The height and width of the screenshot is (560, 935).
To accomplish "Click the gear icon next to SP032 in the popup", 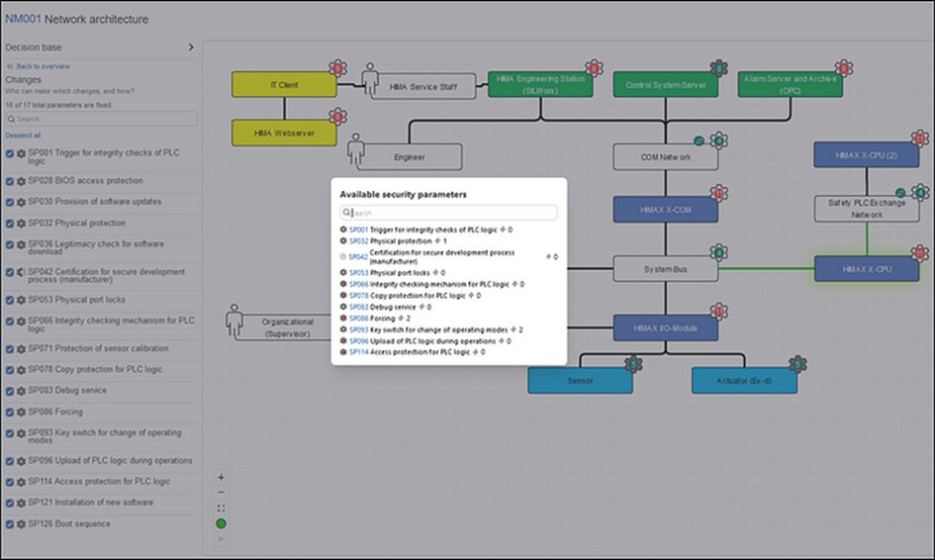I will coord(343,240).
